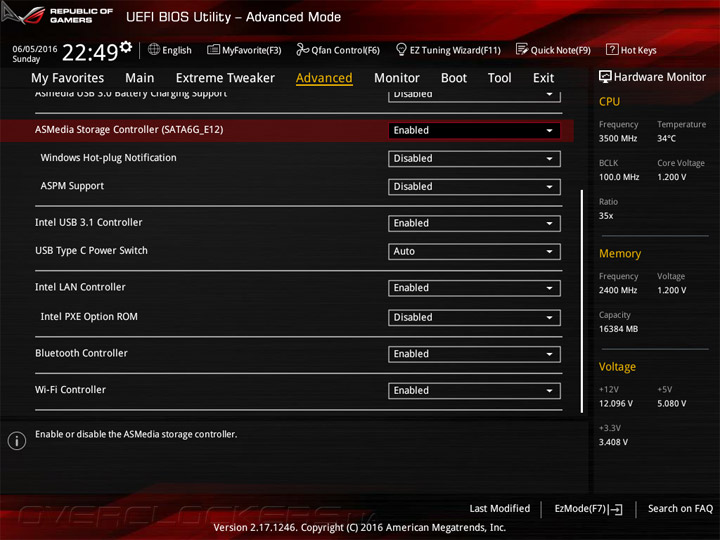Click the MyFavorite(F3) button

[244, 50]
